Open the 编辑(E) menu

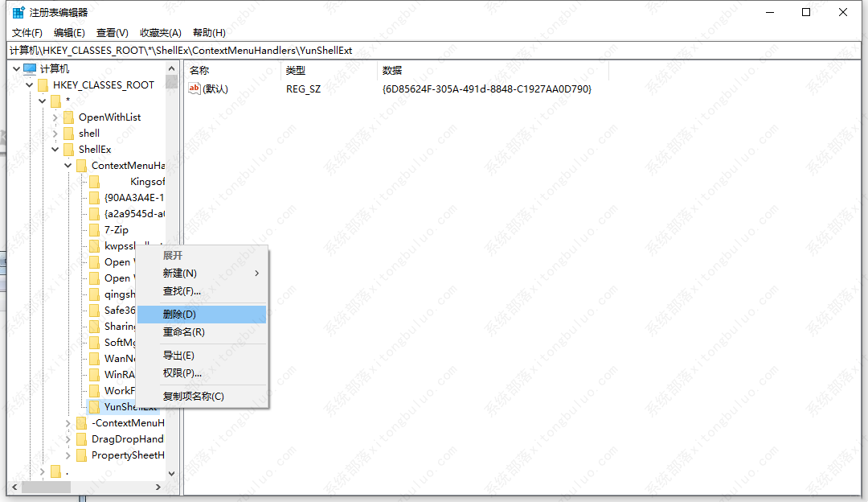(69, 33)
